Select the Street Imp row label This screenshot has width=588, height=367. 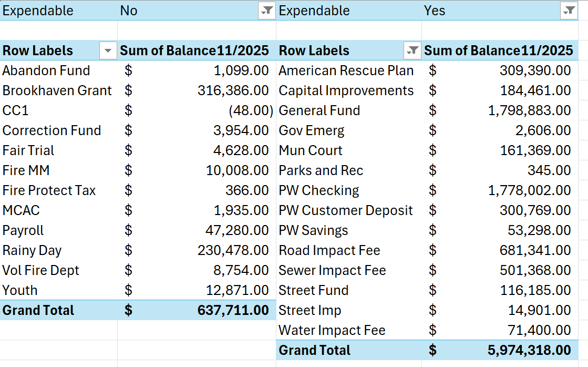click(310, 310)
